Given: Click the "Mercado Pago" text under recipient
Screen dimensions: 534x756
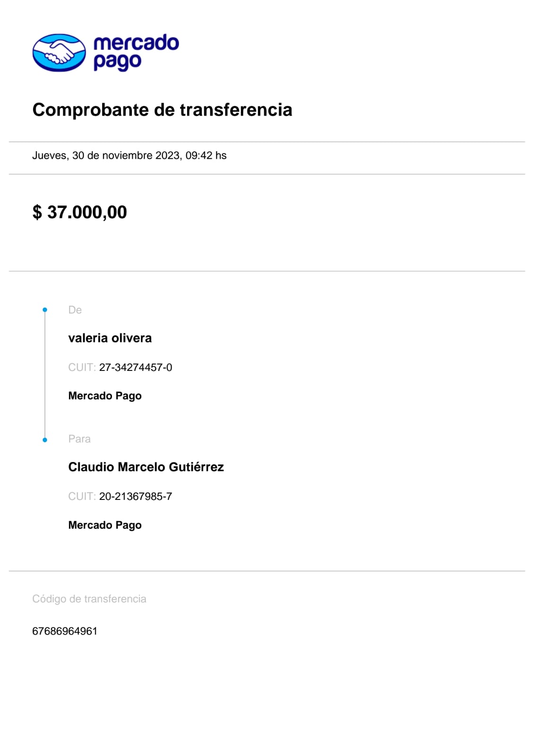Looking at the screenshot, I should pos(105,525).
